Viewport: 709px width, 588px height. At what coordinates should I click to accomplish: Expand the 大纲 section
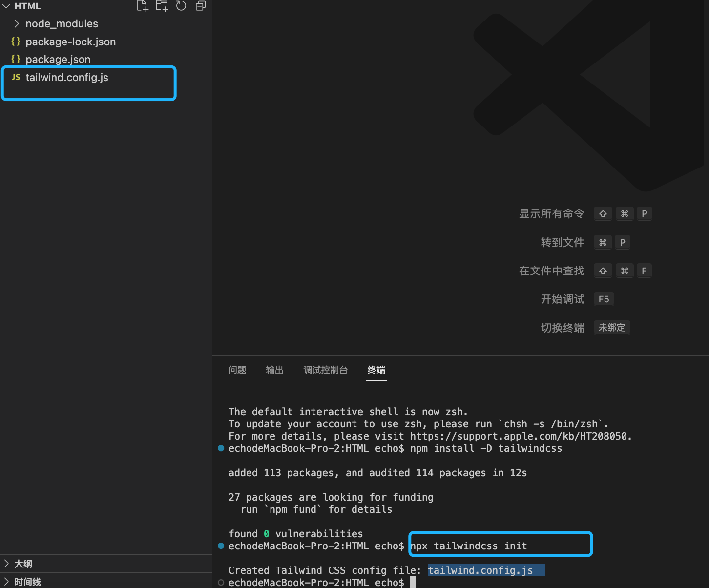pyautogui.click(x=106, y=564)
